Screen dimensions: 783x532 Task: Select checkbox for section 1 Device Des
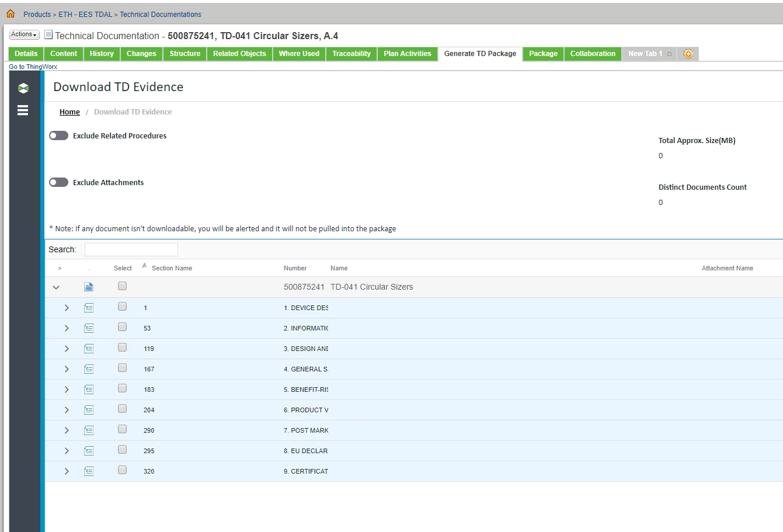click(122, 307)
